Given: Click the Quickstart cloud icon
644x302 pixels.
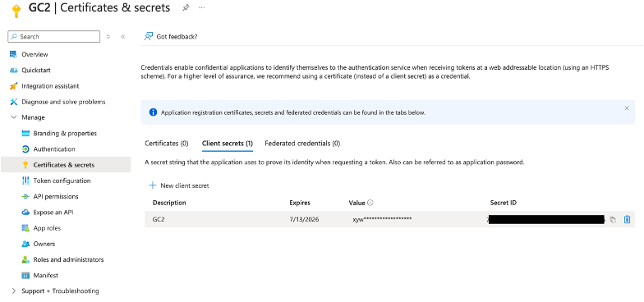Looking at the screenshot, I should 13,71.
